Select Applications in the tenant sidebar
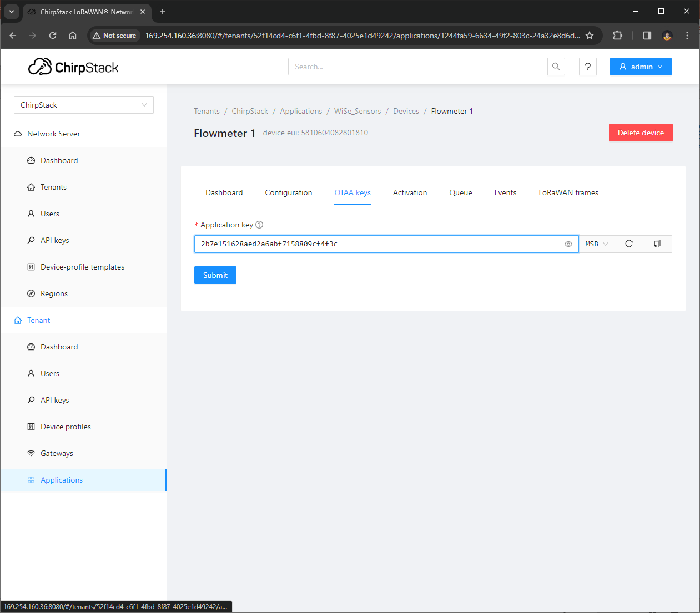Screen dimensions: 700x613 coord(61,480)
